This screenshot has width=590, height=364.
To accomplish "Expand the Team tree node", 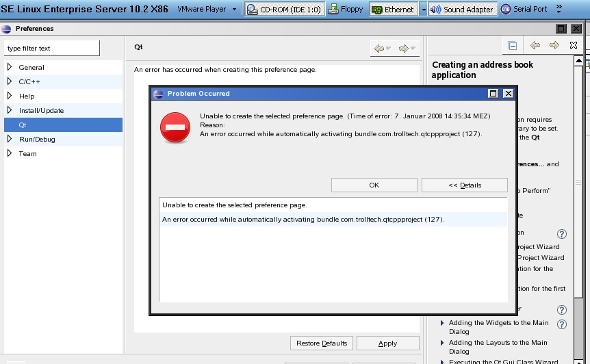I will point(10,153).
